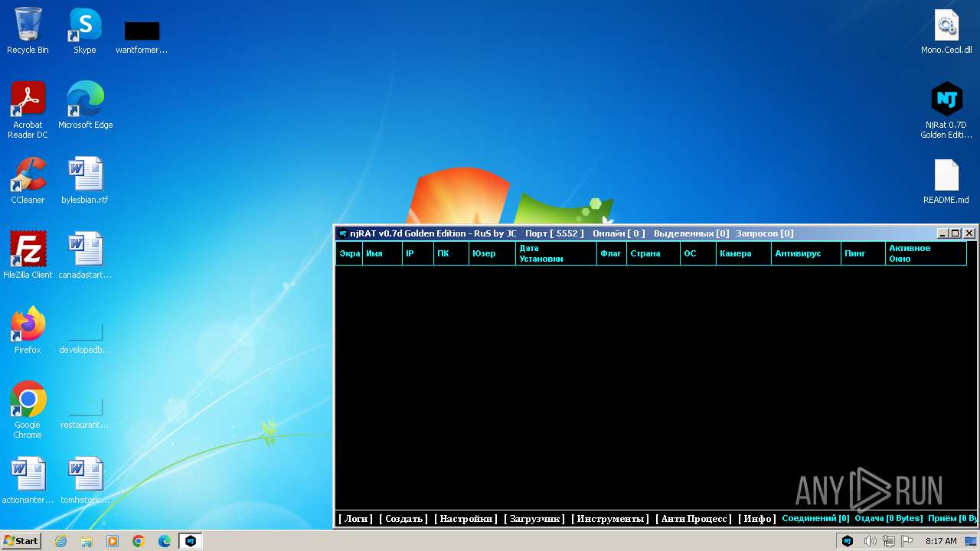Select the bylesbian.rtf document
The width and height of the screenshot is (980, 551).
pyautogui.click(x=85, y=181)
